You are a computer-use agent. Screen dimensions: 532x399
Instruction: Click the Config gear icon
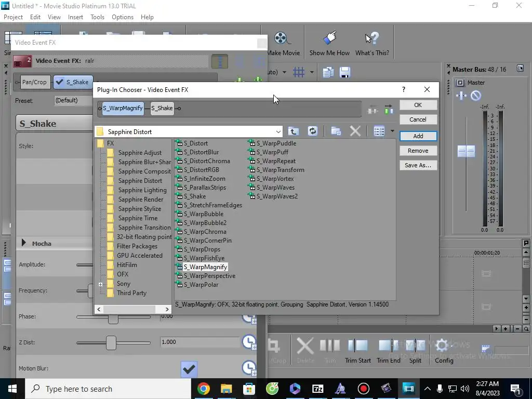coord(442,345)
